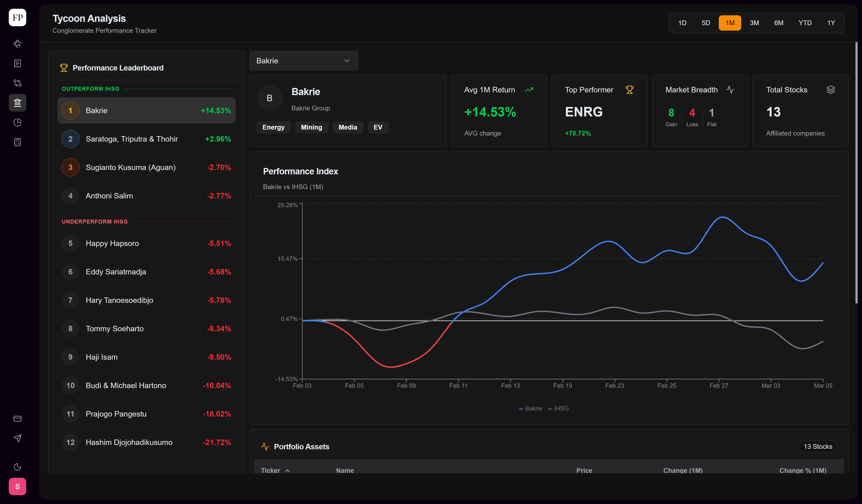
Task: Click the pulse icon in Market Breadth card
Action: tap(730, 90)
